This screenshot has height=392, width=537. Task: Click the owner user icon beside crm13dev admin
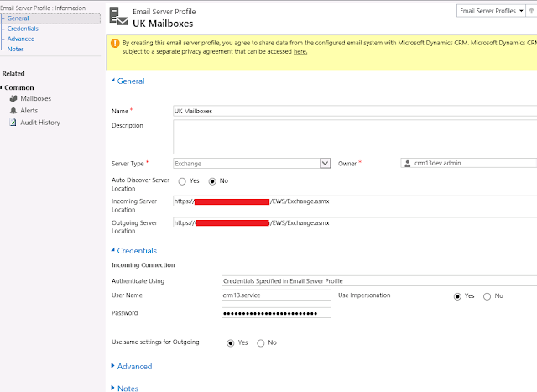pos(407,164)
